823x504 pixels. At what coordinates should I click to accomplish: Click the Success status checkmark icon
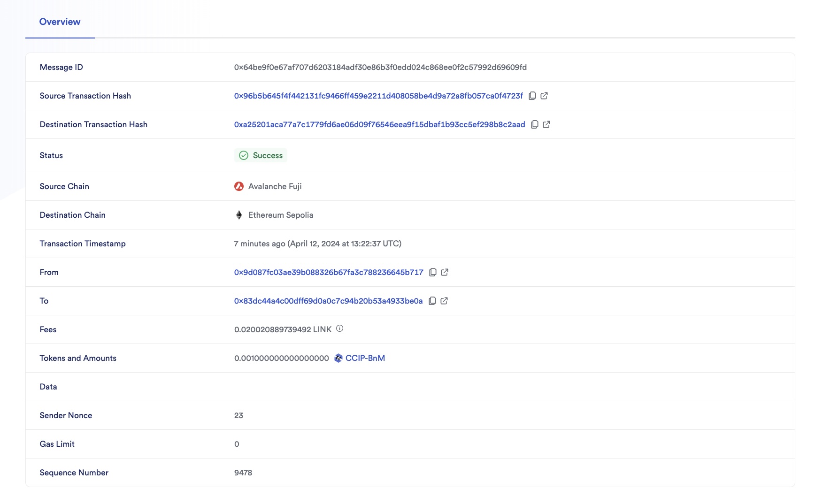pos(244,155)
